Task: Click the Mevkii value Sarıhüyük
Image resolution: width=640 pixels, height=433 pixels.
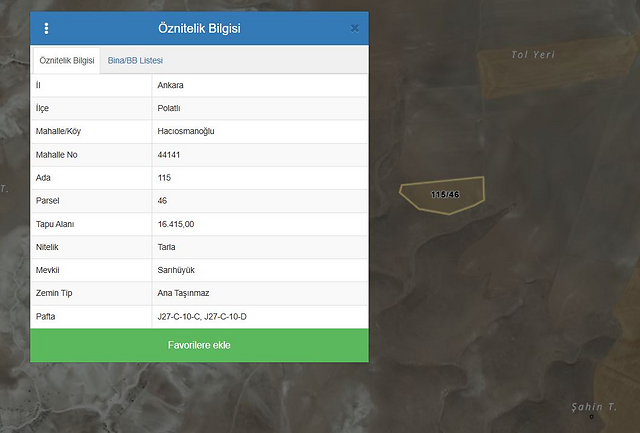Action: click(177, 270)
